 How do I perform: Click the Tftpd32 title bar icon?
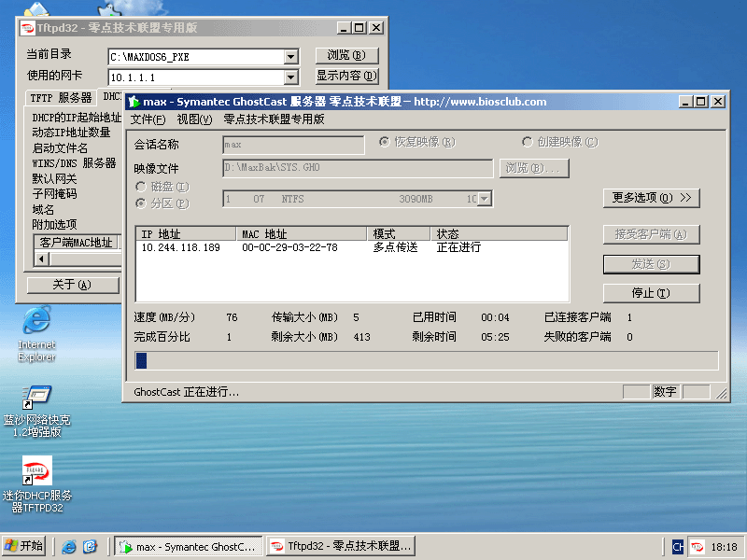tap(27, 28)
